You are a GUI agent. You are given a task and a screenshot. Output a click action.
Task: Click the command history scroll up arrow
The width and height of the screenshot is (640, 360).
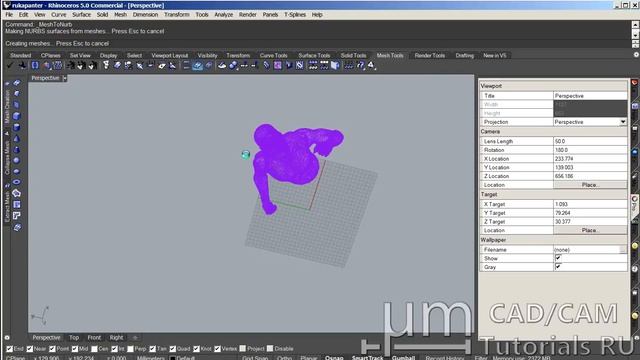tap(636, 24)
